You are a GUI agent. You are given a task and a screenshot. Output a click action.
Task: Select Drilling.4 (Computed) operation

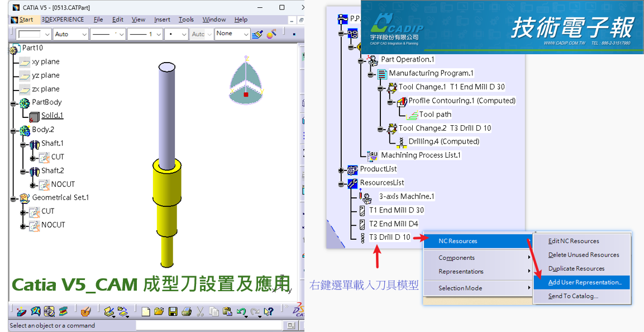click(x=443, y=141)
